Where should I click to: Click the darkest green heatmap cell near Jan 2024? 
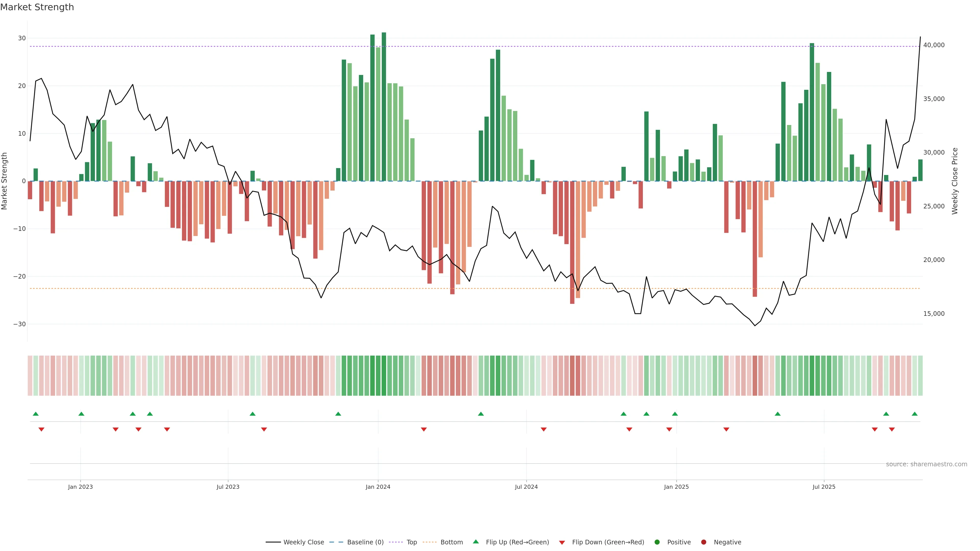pos(384,376)
